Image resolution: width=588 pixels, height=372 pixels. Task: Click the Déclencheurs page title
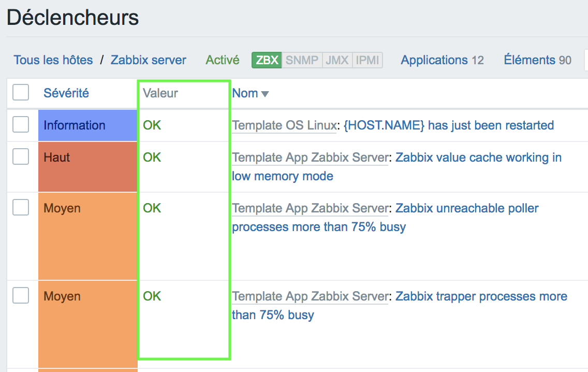pyautogui.click(x=73, y=18)
